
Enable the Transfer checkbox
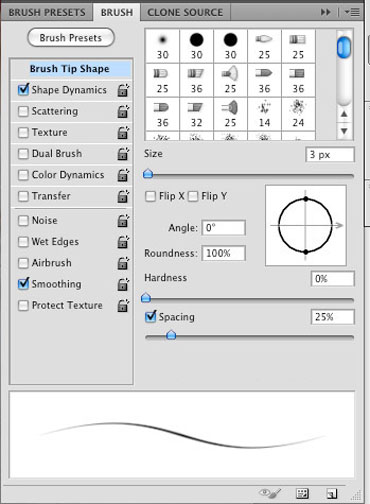tap(23, 196)
